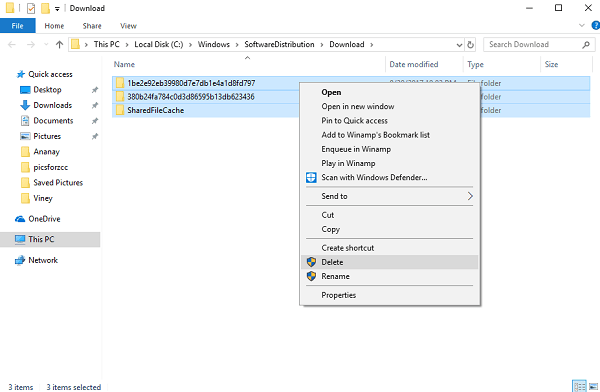Switch to Details view icon
The height and width of the screenshot is (392, 600).
[x=579, y=386]
